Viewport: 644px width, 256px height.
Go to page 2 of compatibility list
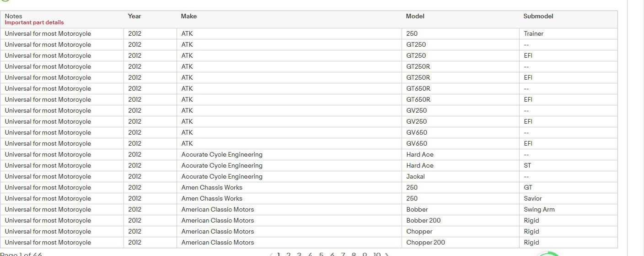[289, 255]
